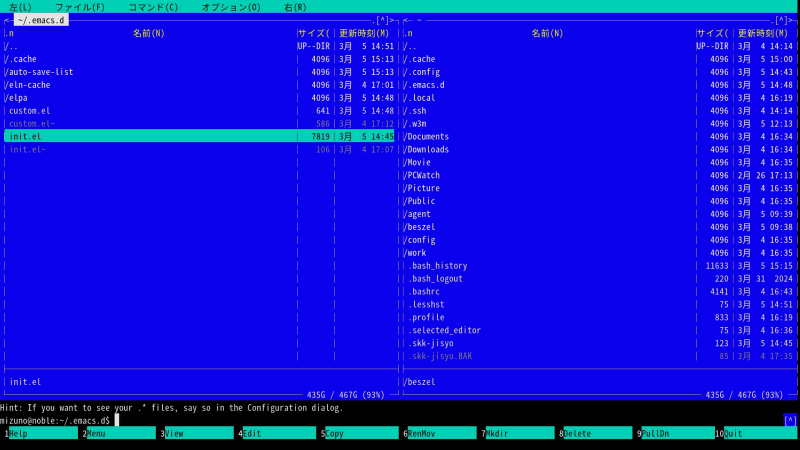The width and height of the screenshot is (800, 450).
Task: Select init.el~ backup file
Action: pyautogui.click(x=199, y=149)
